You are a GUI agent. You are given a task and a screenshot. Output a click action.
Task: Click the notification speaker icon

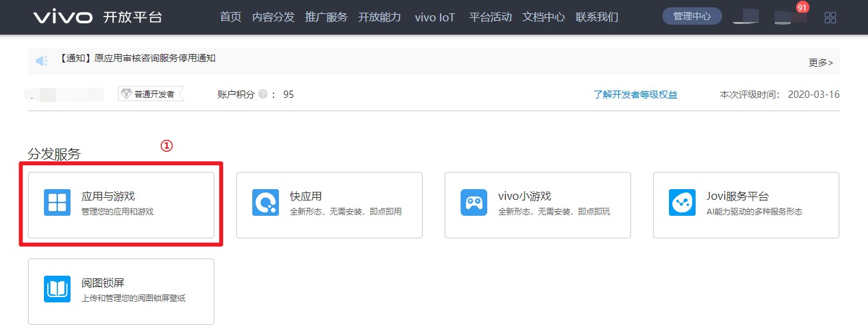click(x=42, y=61)
